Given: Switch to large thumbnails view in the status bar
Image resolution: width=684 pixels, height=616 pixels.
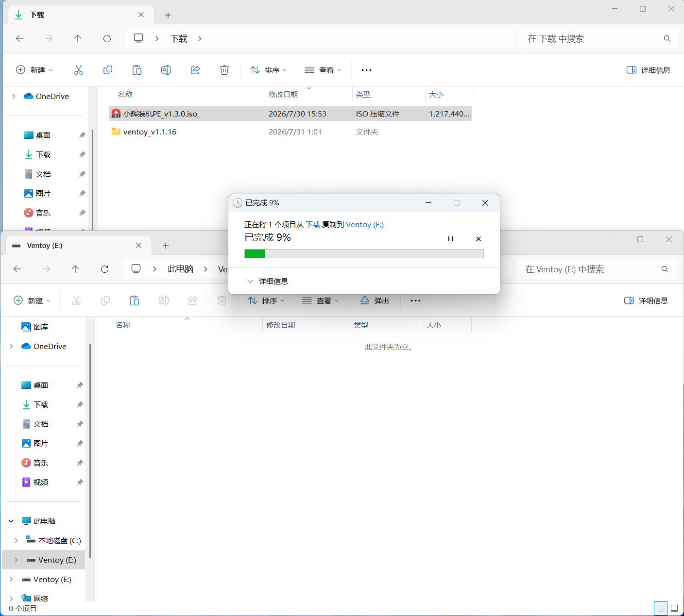Looking at the screenshot, I should 674,608.
